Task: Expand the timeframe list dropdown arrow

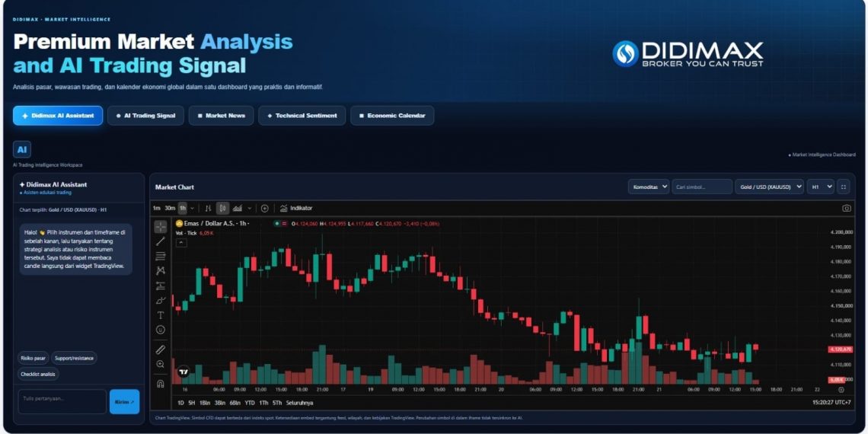Action: click(x=192, y=208)
